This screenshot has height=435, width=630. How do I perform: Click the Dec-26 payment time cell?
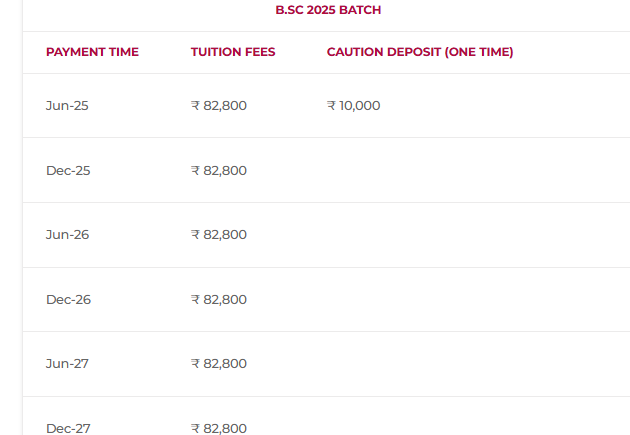coord(68,300)
